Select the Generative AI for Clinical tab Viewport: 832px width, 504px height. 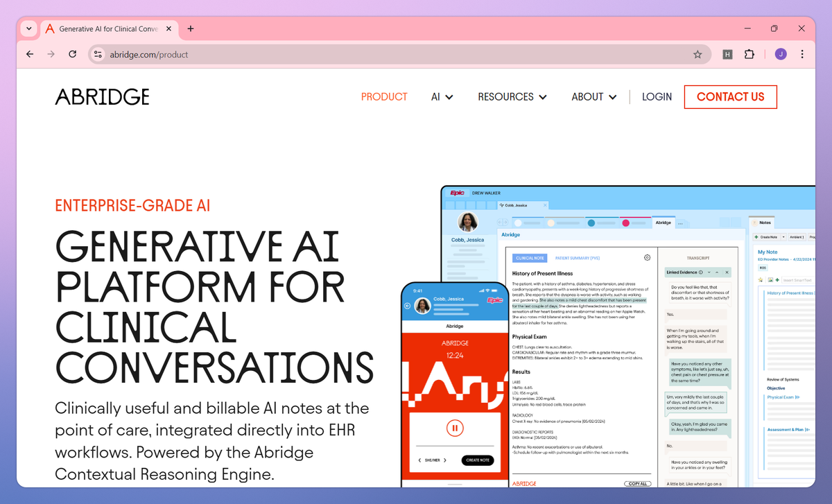110,29
